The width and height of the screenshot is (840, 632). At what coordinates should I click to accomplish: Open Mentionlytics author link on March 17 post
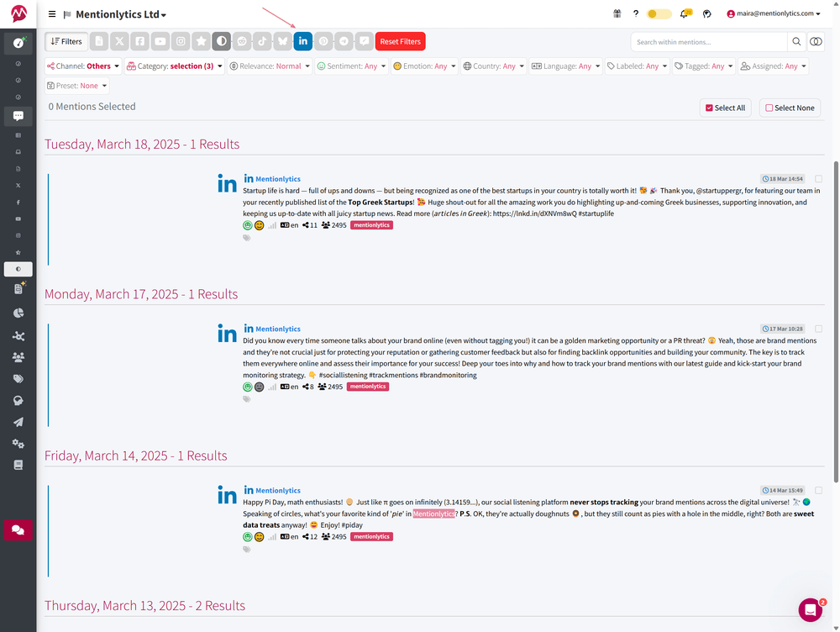point(277,329)
